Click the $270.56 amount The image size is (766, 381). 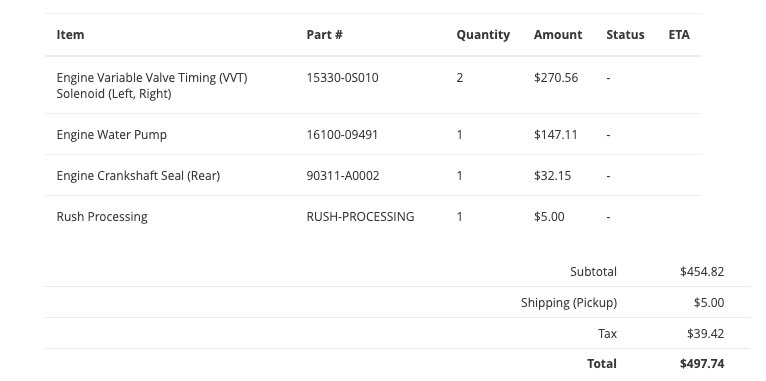[x=556, y=78]
